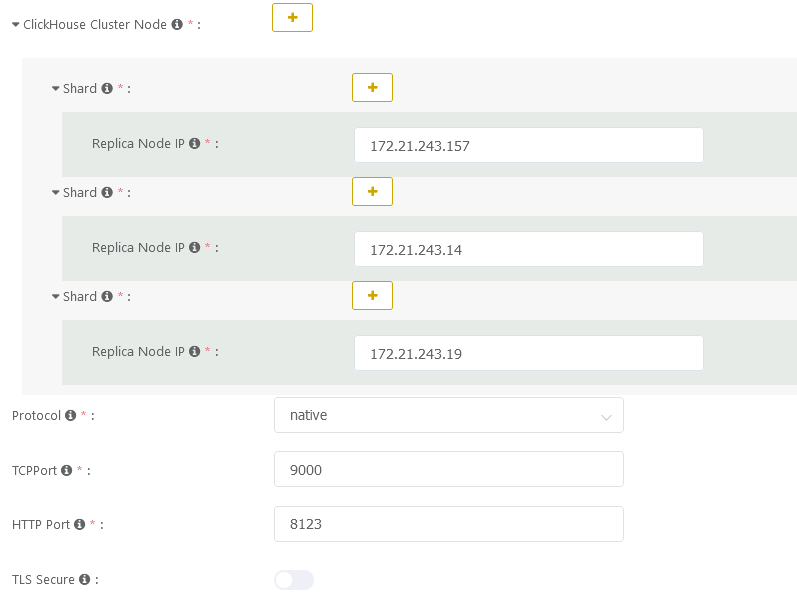Screen dimensions: 797x600
Task: Click info icon beside first Shard label
Action: 107,88
